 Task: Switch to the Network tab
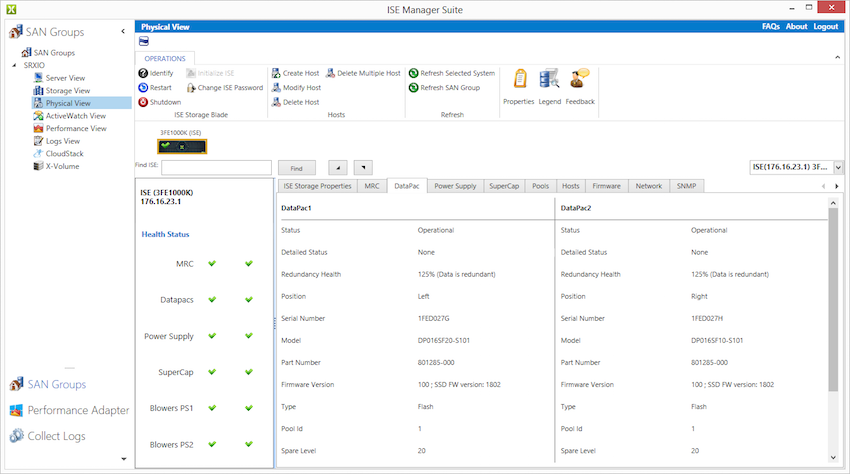[649, 186]
